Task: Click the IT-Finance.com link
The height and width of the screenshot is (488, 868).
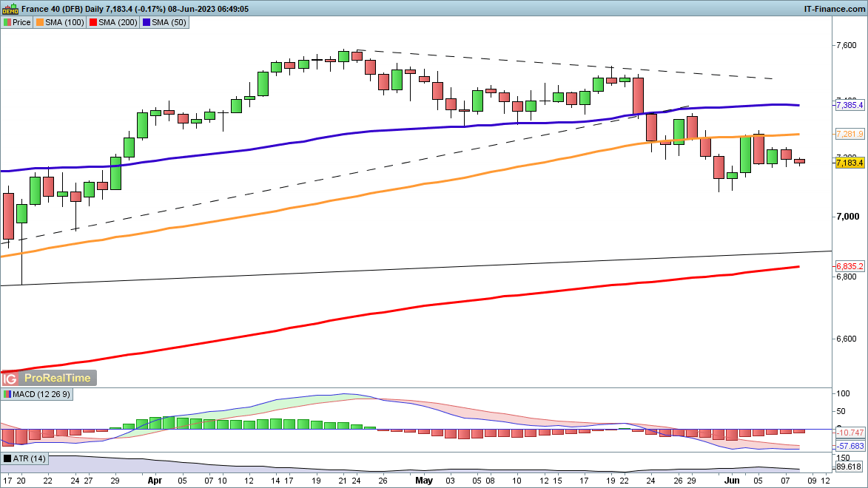Action: tap(834, 9)
